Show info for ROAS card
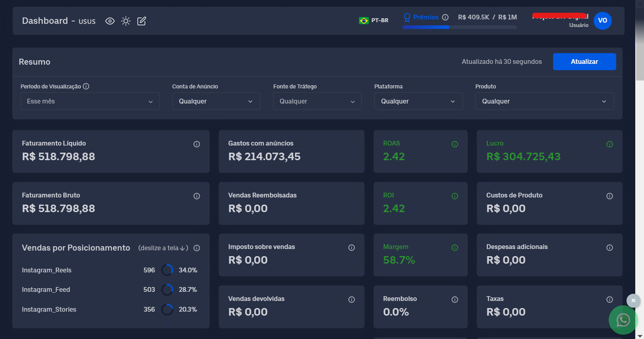This screenshot has height=339, width=644. pos(455,144)
